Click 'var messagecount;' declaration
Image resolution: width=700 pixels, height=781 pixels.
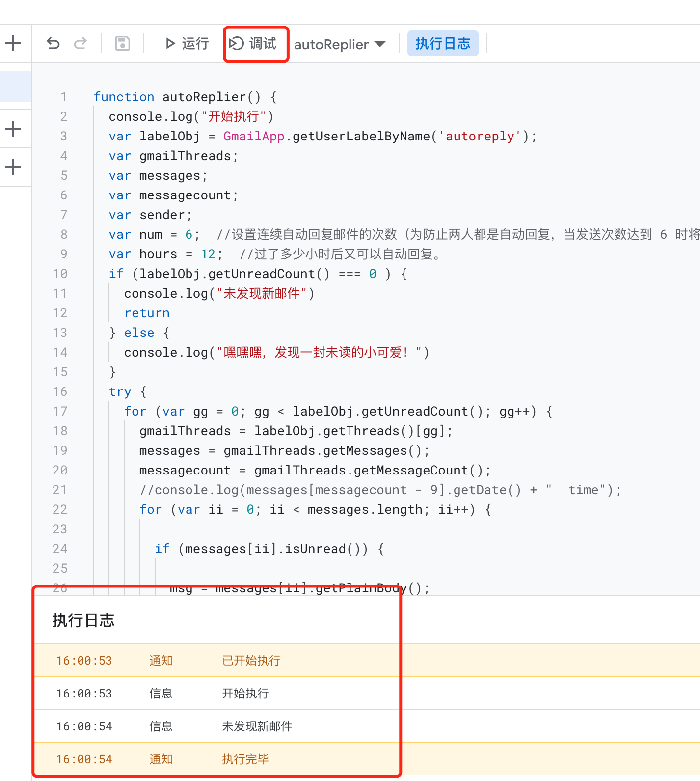[173, 195]
